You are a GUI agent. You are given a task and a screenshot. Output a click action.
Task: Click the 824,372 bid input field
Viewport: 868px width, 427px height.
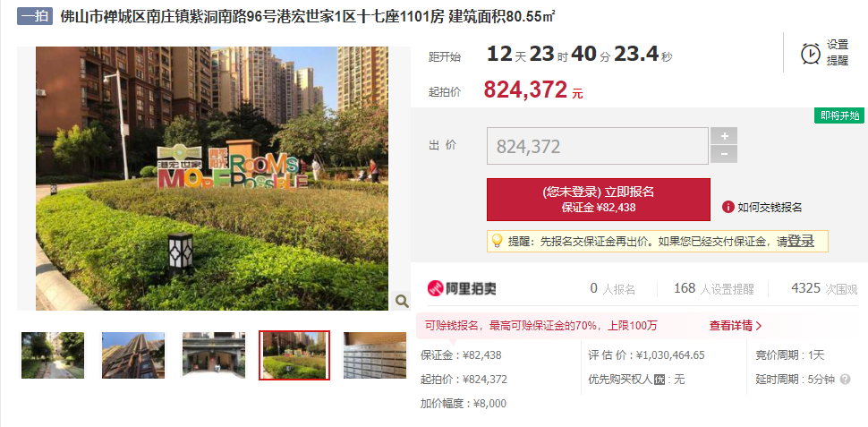pos(597,146)
